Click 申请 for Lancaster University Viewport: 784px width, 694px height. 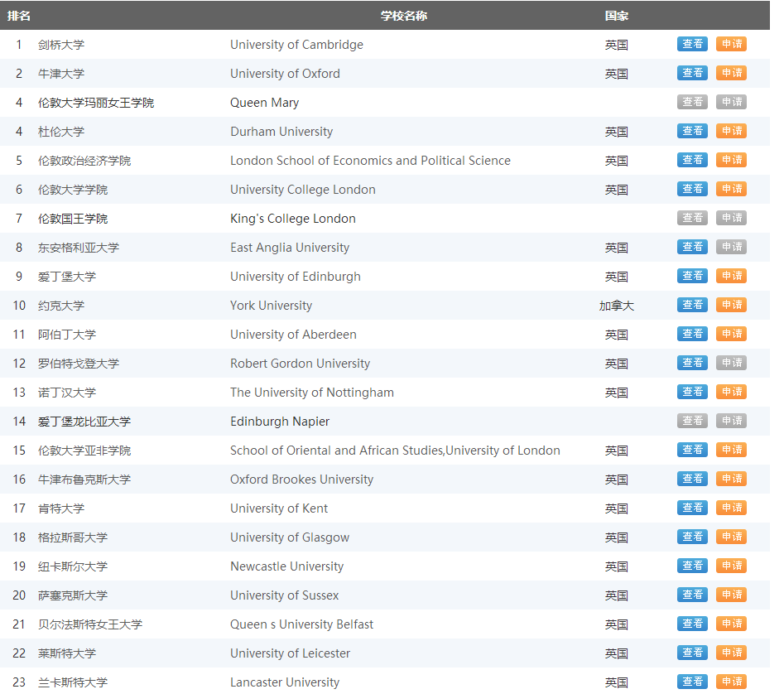point(731,682)
